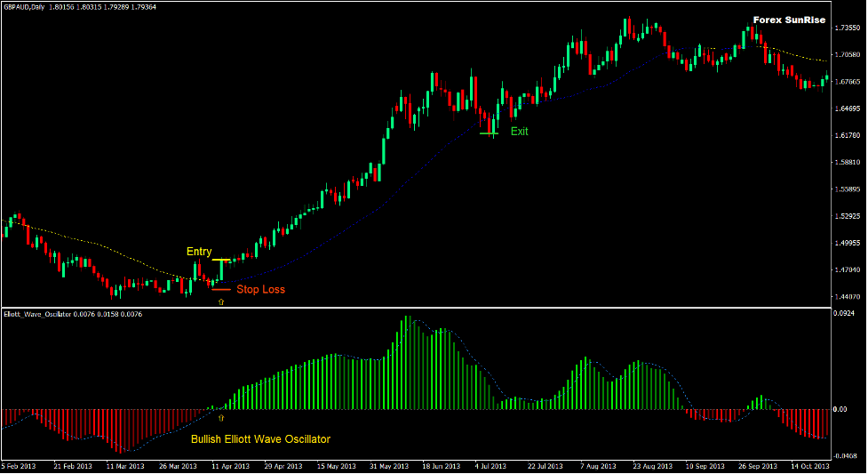This screenshot has width=868, height=474.
Task: Click the GBPAUD,Daily chart title
Action: coord(24,7)
